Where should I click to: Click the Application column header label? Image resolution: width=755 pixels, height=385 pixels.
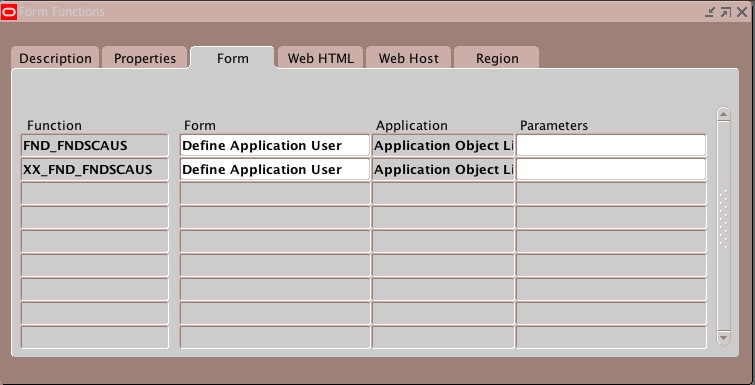(x=412, y=126)
